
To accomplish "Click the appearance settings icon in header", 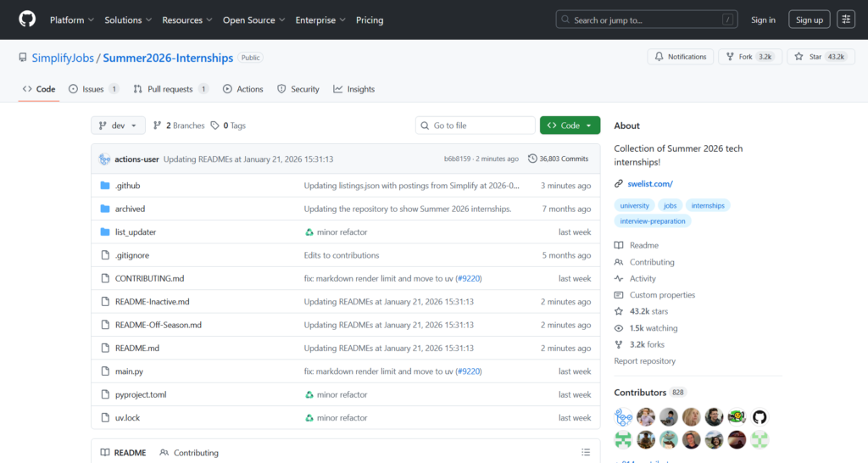I will coord(846,20).
